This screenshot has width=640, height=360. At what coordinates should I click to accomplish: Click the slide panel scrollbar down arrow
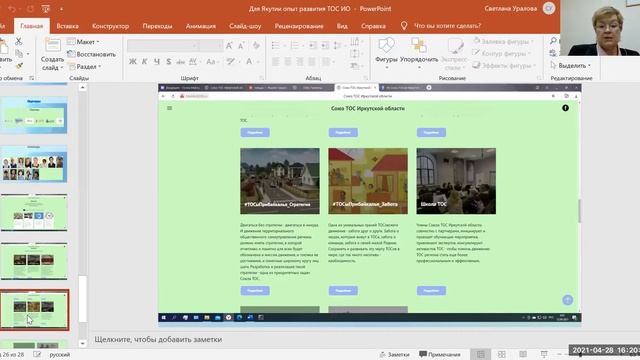point(82,343)
